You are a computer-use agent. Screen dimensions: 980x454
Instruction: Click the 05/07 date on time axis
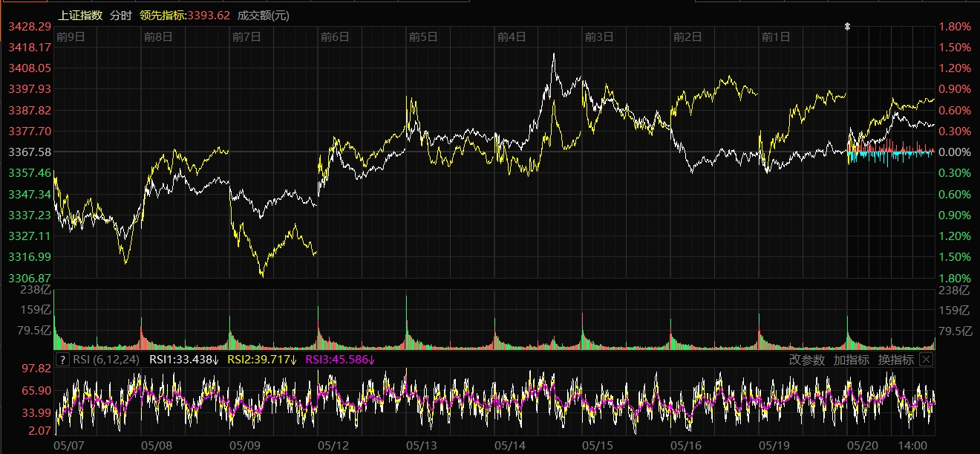pyautogui.click(x=69, y=445)
